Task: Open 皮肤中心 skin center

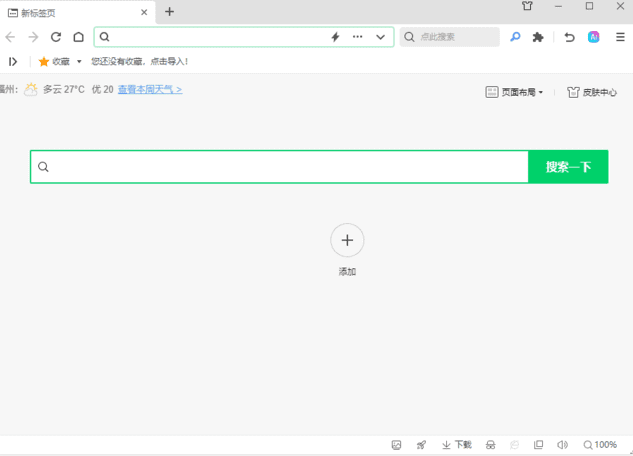Action: [592, 92]
